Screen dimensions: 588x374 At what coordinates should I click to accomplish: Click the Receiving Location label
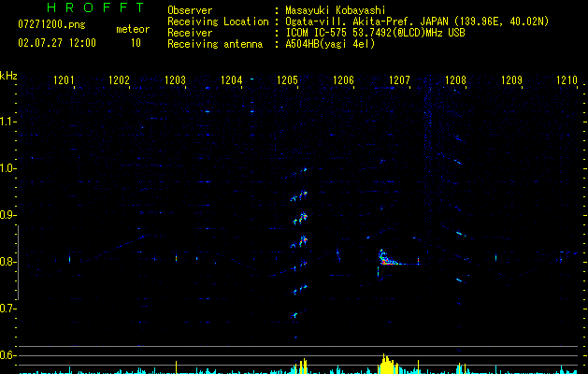coord(218,22)
